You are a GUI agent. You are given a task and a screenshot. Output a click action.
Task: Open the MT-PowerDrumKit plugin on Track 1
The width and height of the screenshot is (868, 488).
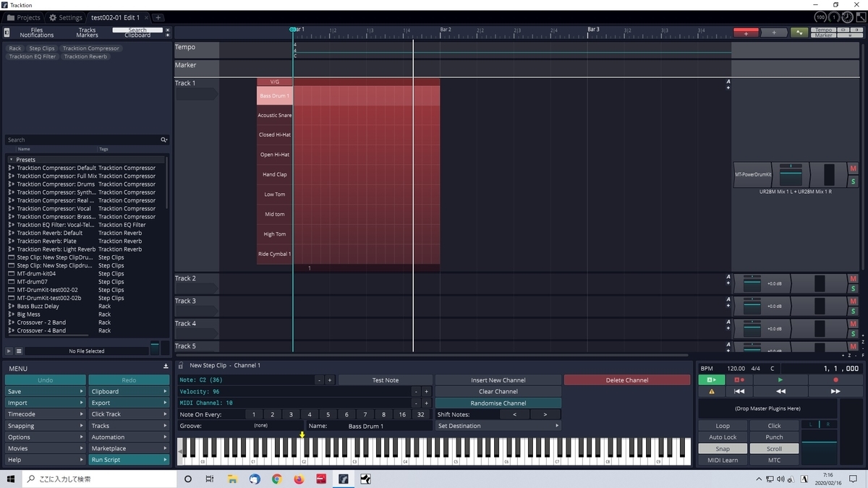[753, 175]
